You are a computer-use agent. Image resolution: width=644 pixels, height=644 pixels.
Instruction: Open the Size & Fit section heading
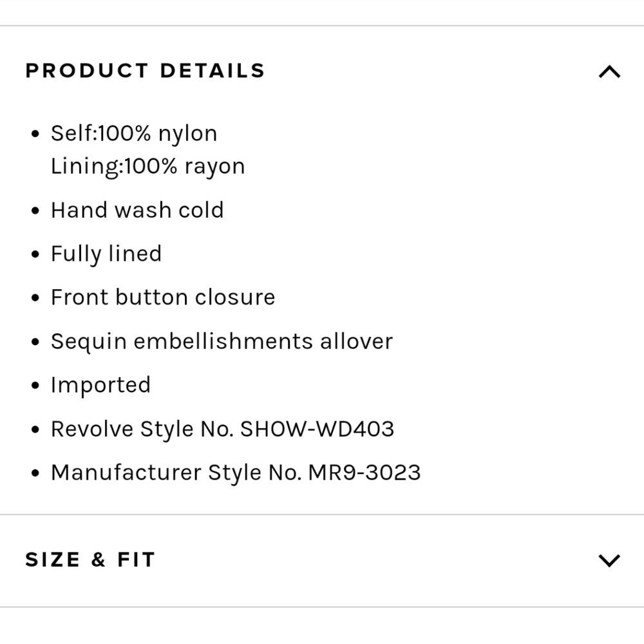pos(90,560)
